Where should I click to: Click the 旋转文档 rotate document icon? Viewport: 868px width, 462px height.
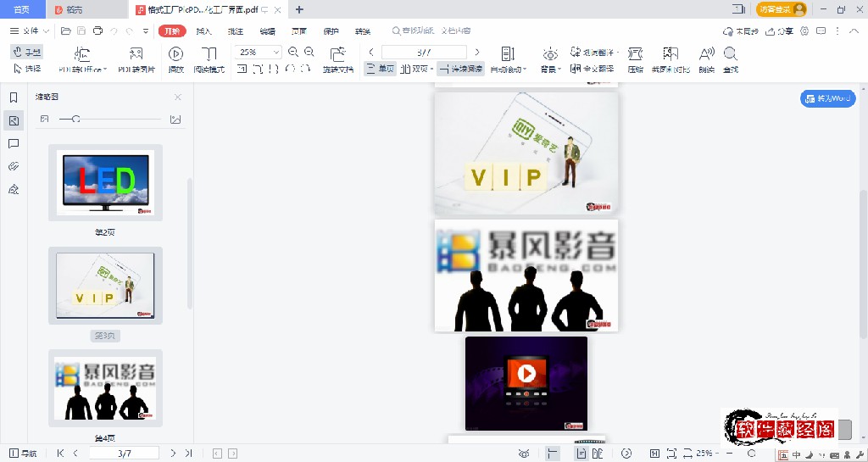point(337,53)
